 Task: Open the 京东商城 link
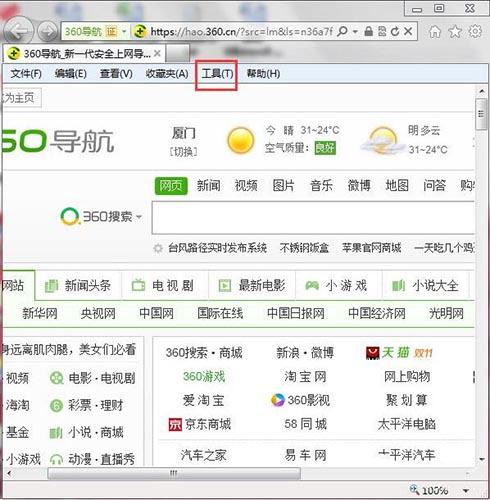[208, 424]
